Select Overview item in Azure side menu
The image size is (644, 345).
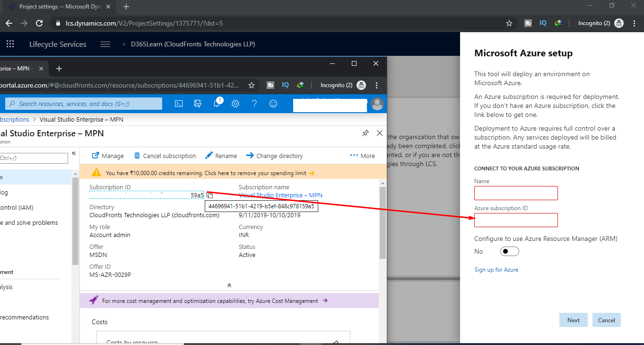point(35,177)
